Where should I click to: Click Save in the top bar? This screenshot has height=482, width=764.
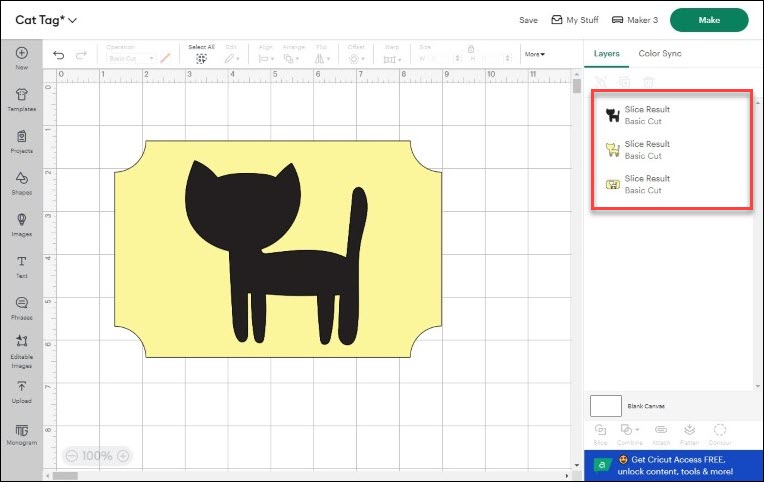(528, 20)
